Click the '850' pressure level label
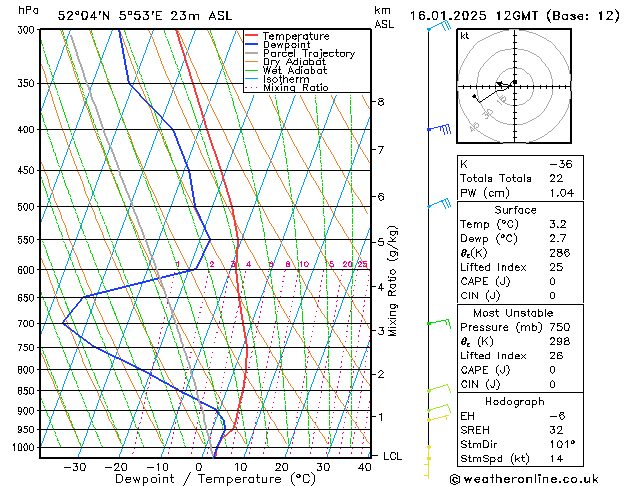Image resolution: width=629 pixels, height=486 pixels. click(28, 391)
